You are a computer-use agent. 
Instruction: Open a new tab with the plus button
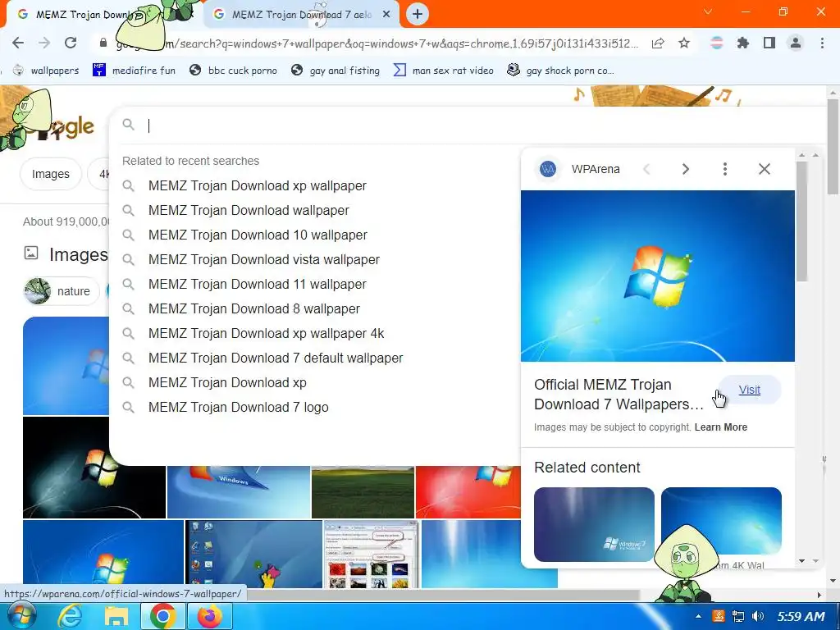point(418,14)
